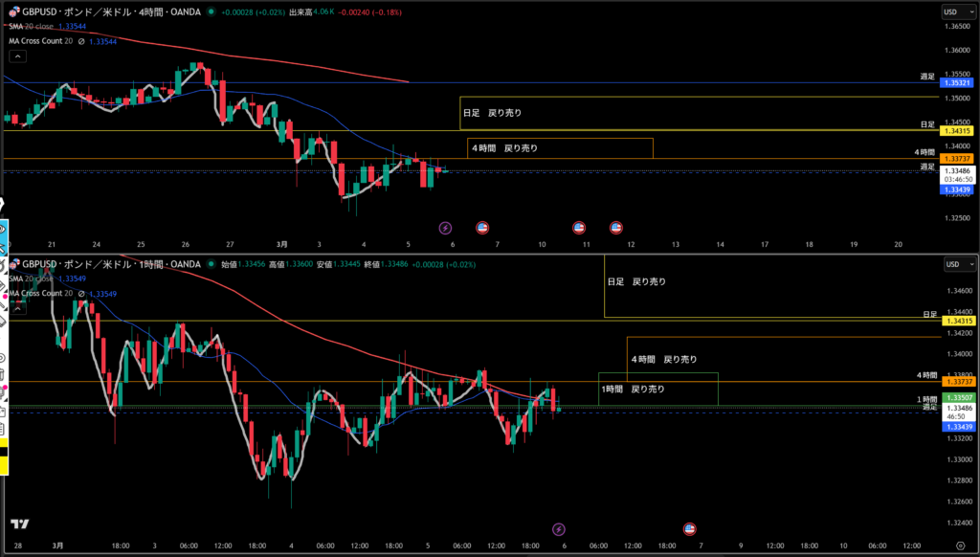
Task: Open the USD currency dropdown in lower chart
Action: click(954, 264)
